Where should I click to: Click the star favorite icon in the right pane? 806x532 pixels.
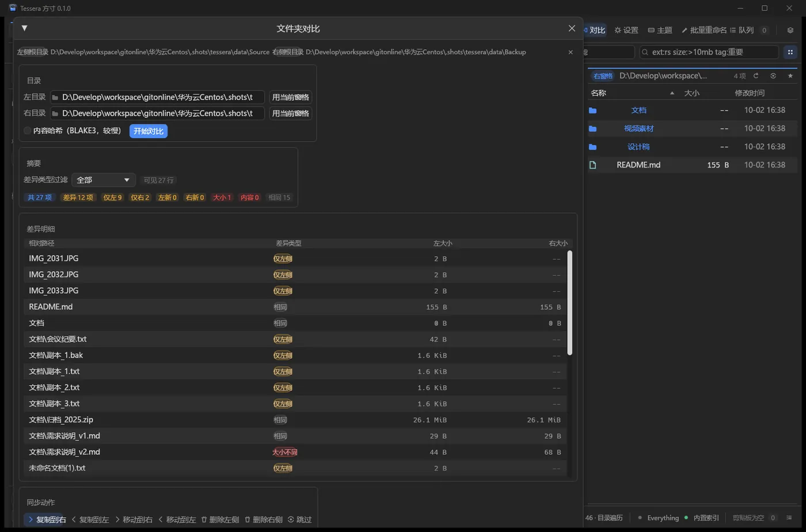(790, 76)
